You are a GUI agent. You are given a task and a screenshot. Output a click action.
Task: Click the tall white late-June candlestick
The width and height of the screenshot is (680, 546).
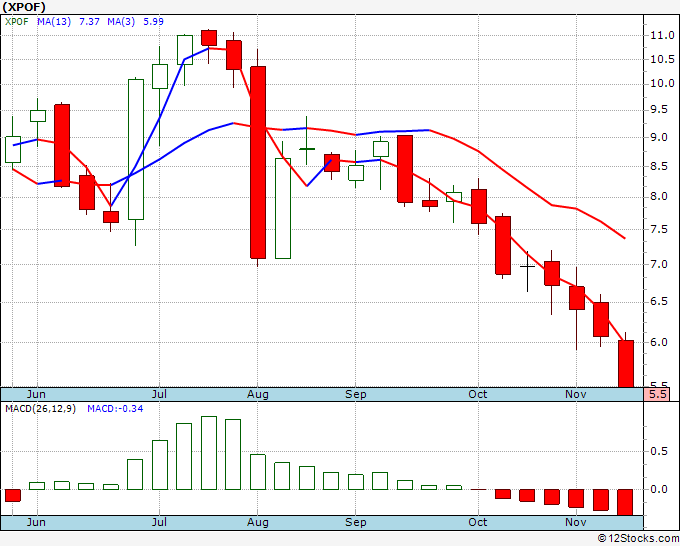click(136, 149)
